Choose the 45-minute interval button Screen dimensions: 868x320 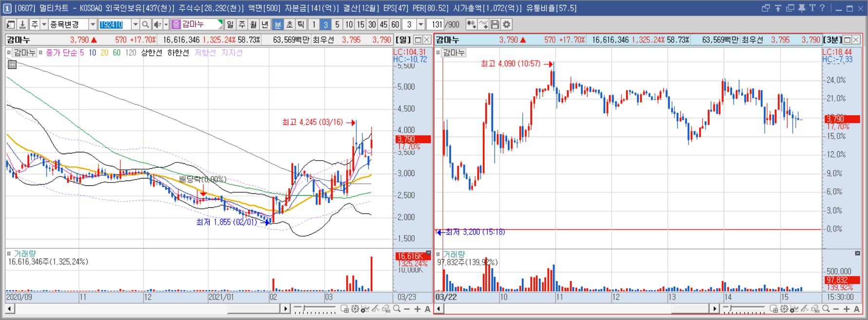(384, 24)
